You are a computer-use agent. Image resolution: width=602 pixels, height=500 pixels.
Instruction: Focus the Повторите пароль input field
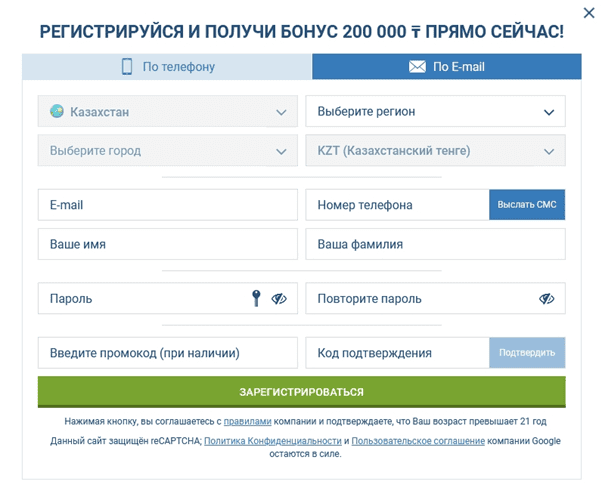pos(435,298)
